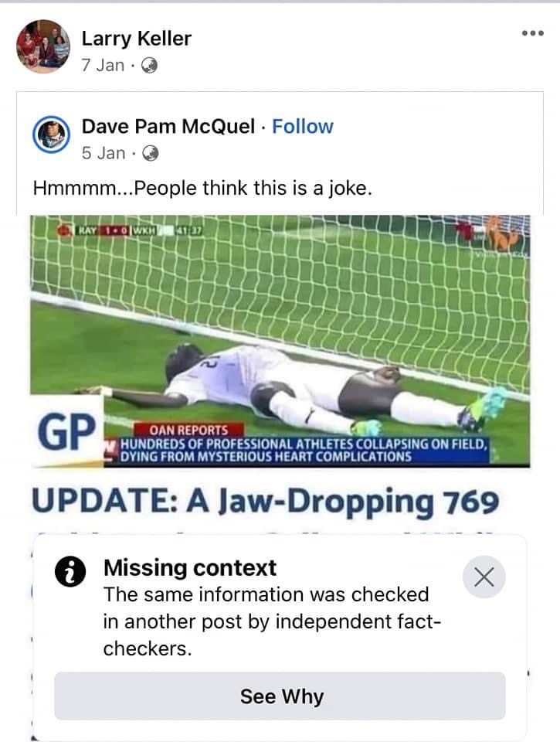Open the soccer player article image
Image resolution: width=560 pixels, height=742 pixels.
pyautogui.click(x=280, y=341)
